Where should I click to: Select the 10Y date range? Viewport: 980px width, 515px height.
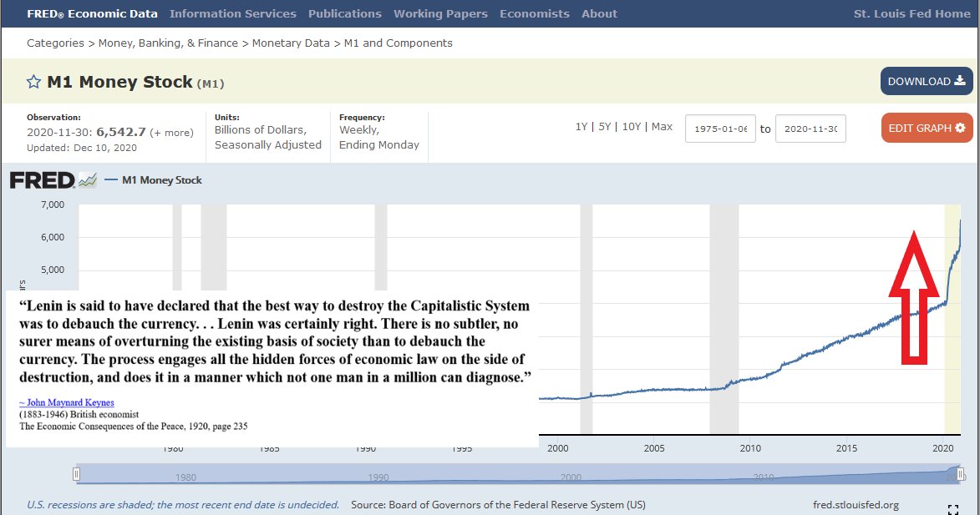(x=632, y=127)
